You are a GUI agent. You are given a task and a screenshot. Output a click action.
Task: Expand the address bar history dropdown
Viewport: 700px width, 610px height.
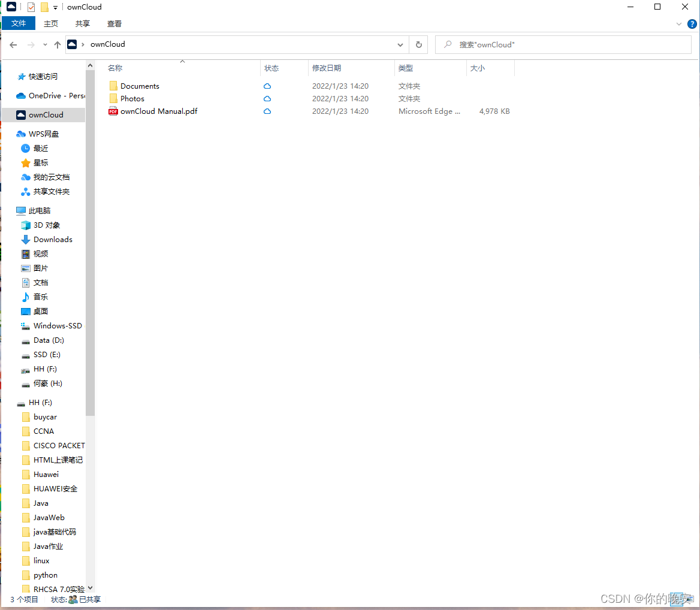[400, 44]
